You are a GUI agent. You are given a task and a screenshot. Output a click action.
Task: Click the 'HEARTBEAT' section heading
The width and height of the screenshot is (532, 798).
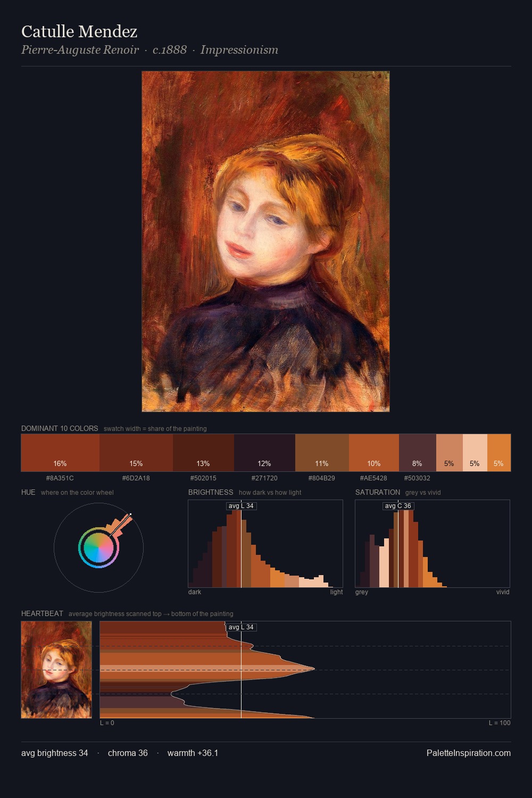[42, 613]
